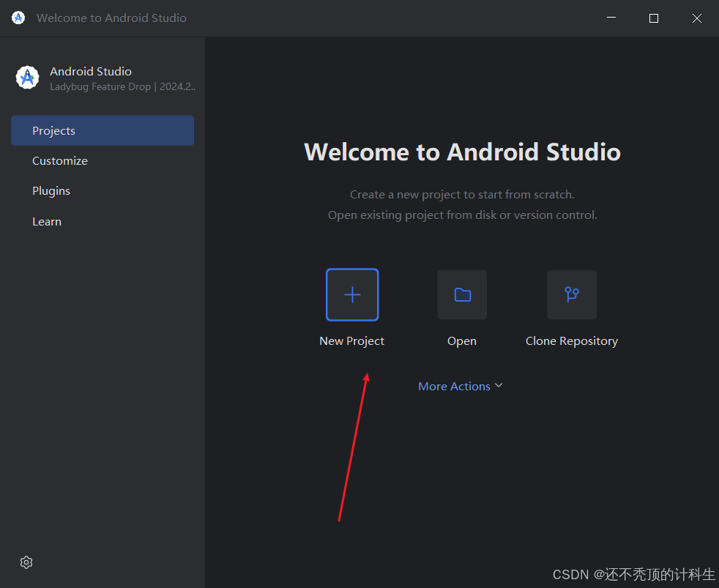The image size is (719, 588).
Task: Click 'Open existing project from disk' text
Action: [462, 215]
